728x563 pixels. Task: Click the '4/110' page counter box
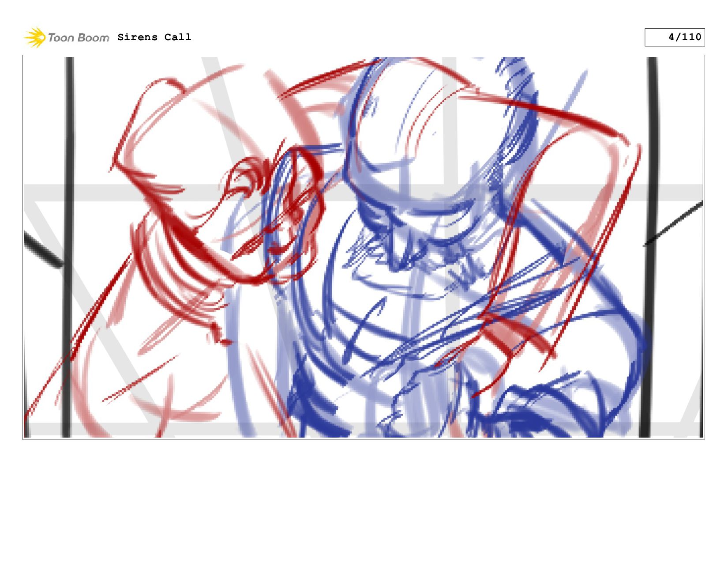(674, 37)
